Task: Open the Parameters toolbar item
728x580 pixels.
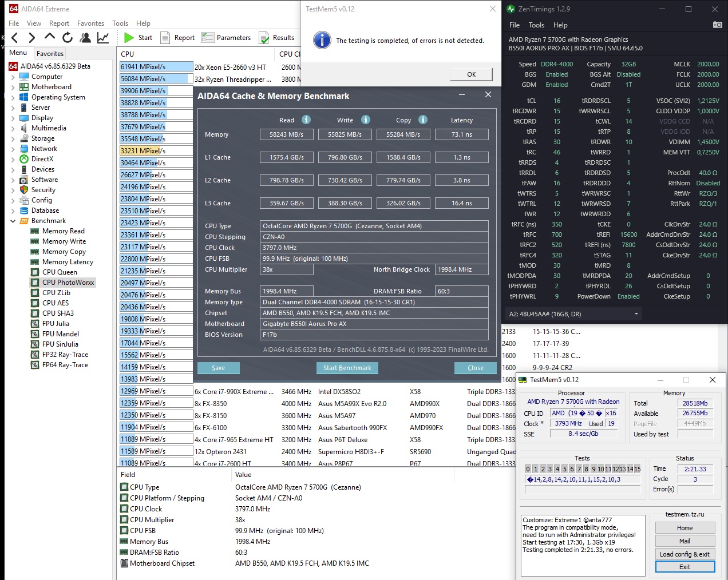Action: point(226,38)
